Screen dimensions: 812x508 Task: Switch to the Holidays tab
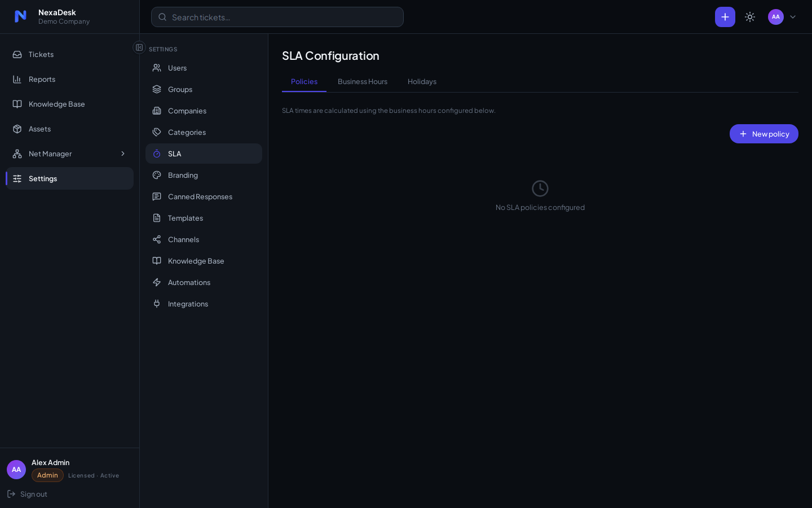coord(422,82)
